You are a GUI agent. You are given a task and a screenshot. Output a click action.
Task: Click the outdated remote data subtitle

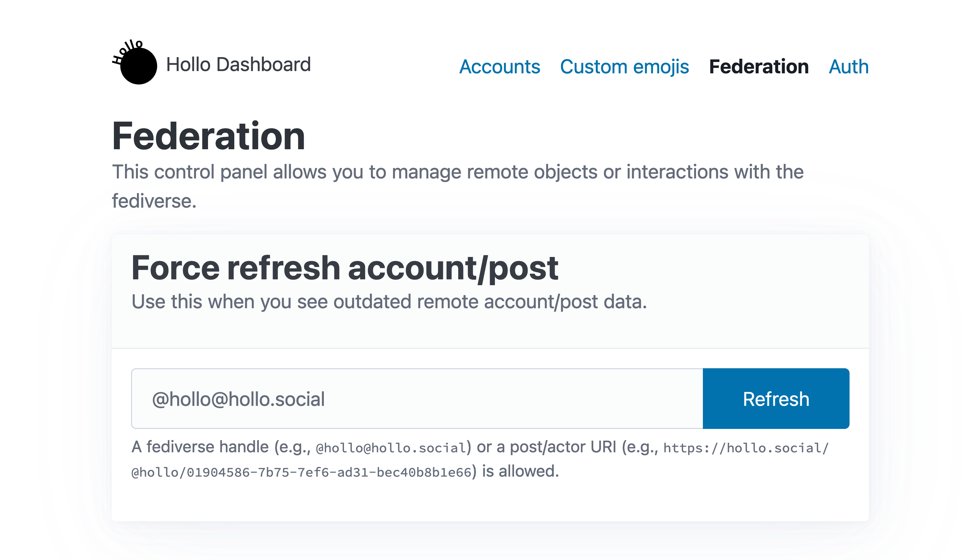click(389, 301)
